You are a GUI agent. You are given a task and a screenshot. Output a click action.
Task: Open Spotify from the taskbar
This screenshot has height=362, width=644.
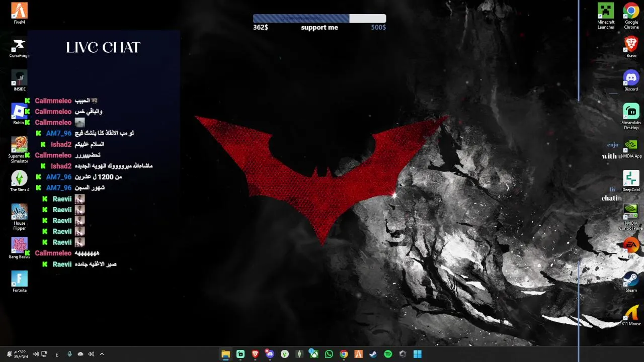tap(388, 354)
